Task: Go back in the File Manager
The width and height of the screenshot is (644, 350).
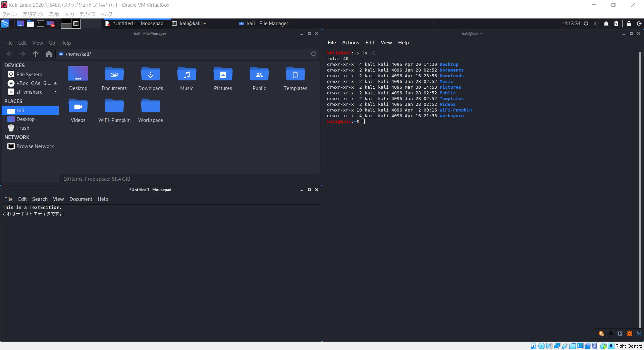Action: [9, 54]
